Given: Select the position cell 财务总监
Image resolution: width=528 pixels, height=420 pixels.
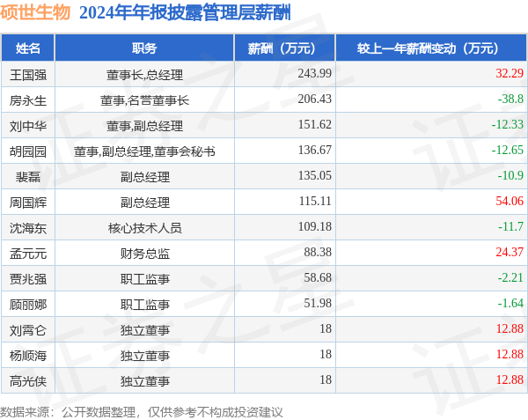Looking at the screenshot, I should point(145,254).
